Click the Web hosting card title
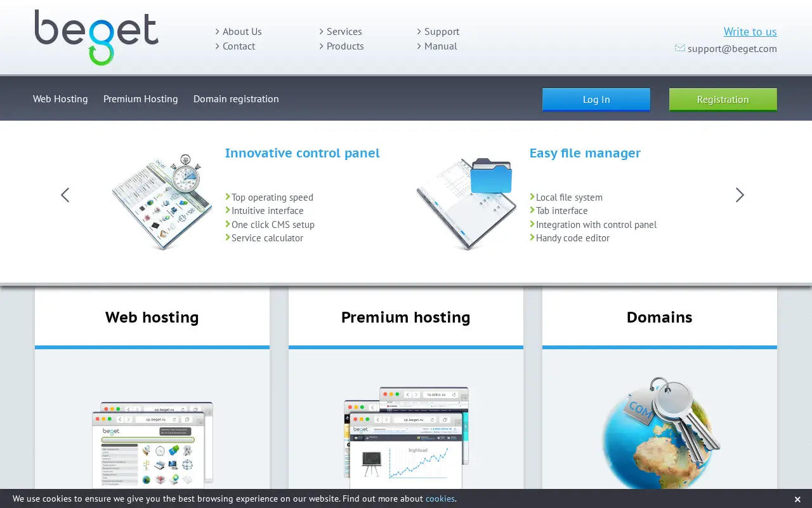812x508 pixels. click(152, 317)
